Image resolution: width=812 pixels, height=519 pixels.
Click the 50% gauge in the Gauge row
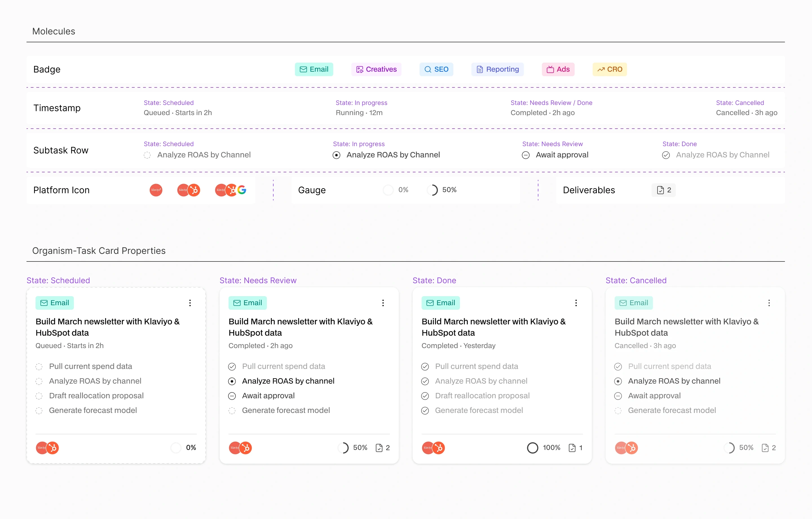coord(433,190)
